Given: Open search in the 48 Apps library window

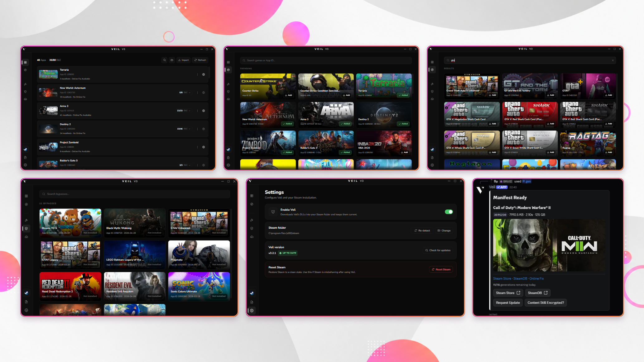Looking at the screenshot, I should click(165, 60).
